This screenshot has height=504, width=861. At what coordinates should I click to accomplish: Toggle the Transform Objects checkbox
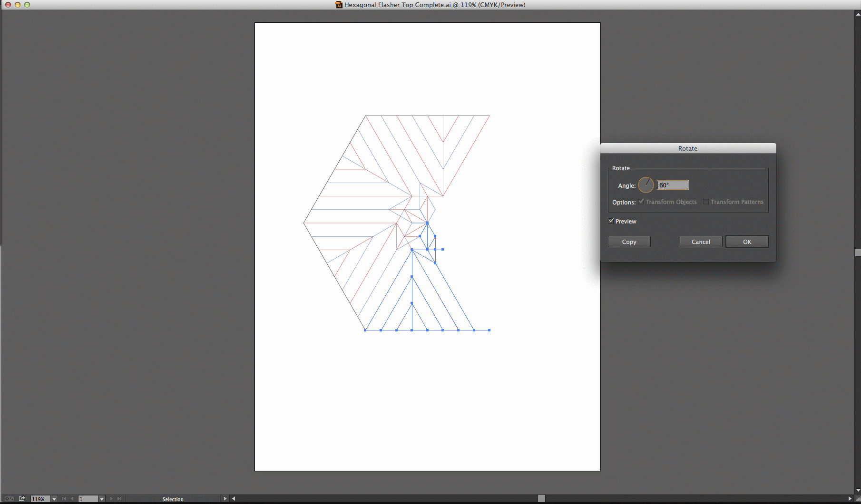point(641,202)
